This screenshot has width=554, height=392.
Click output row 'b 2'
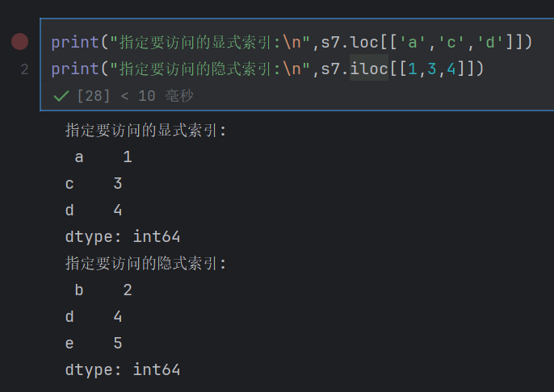tap(103, 290)
